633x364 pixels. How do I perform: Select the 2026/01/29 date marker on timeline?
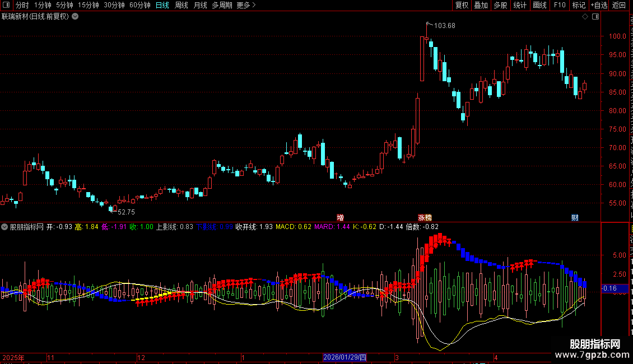[x=345, y=357]
